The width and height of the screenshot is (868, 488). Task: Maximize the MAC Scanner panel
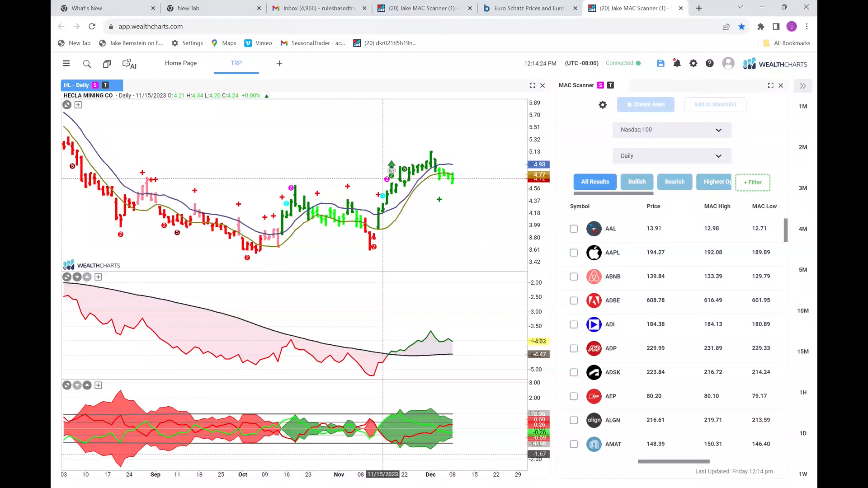771,85
